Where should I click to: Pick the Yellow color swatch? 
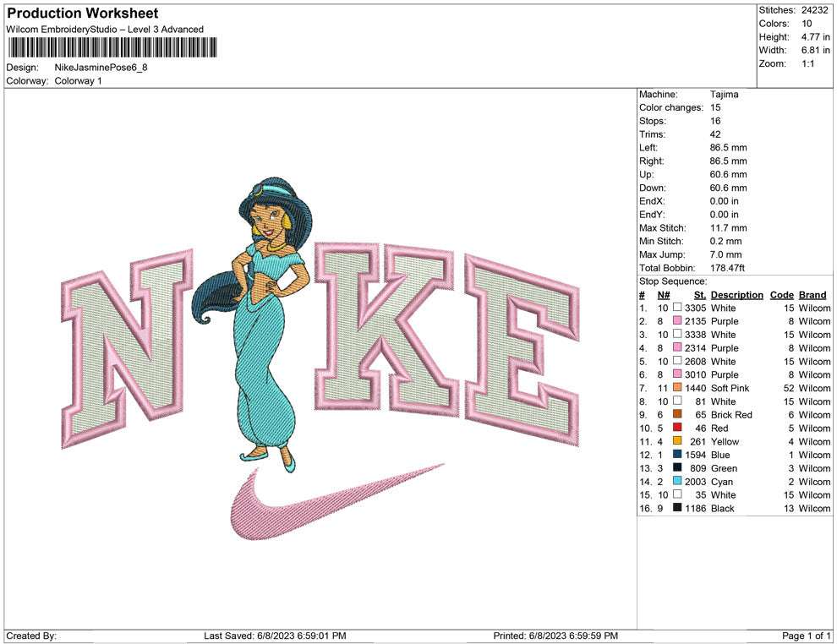[x=677, y=440]
